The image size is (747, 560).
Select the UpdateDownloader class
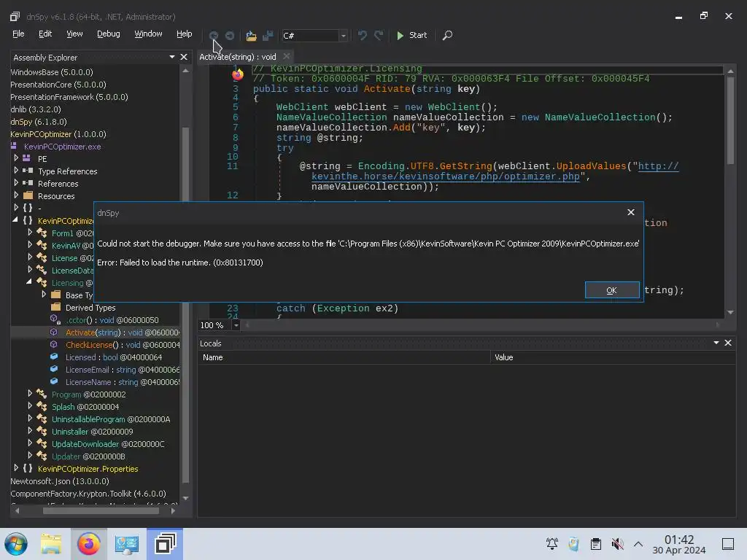coord(108,444)
